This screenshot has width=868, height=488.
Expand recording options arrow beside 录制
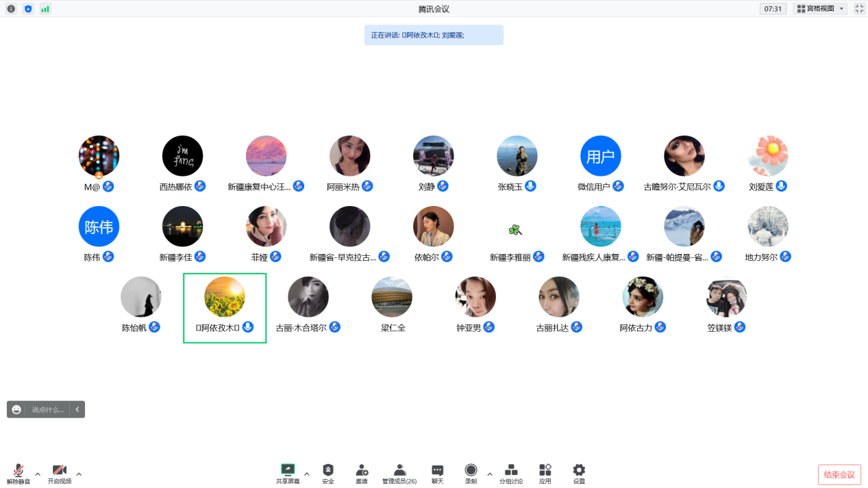click(489, 474)
